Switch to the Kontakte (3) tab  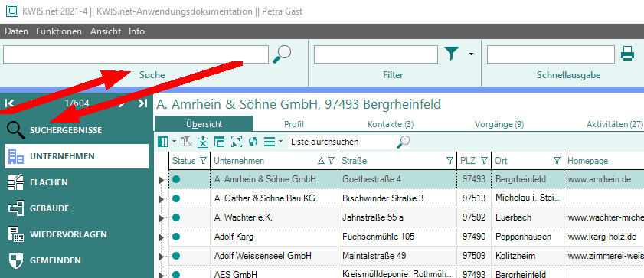click(391, 124)
